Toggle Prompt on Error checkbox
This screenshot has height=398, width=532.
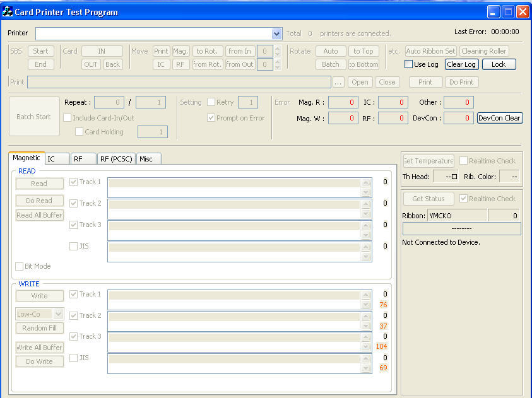pyautogui.click(x=211, y=118)
